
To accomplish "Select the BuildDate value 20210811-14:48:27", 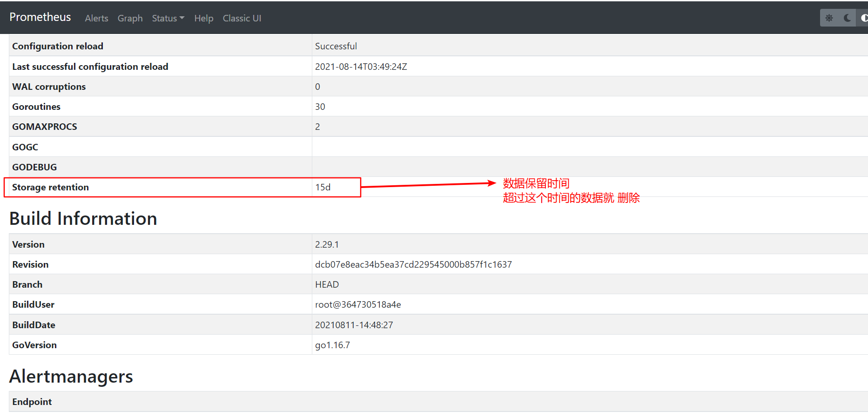I will pyautogui.click(x=354, y=325).
